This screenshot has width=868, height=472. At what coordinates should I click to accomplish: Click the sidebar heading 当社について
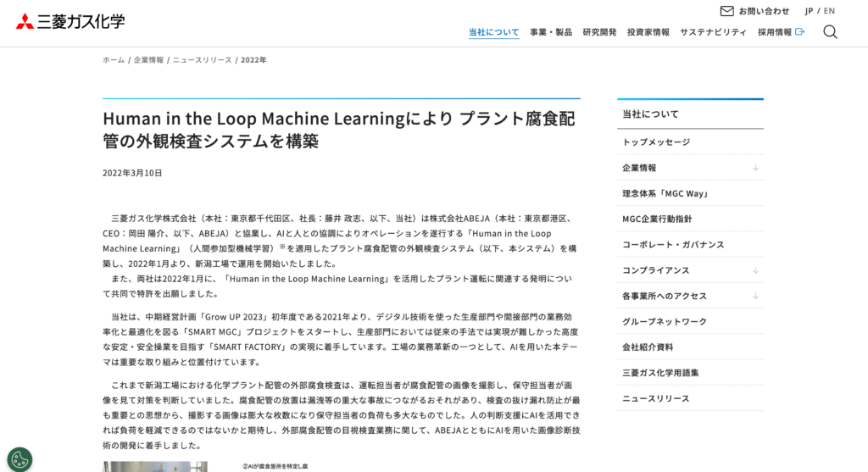click(650, 114)
